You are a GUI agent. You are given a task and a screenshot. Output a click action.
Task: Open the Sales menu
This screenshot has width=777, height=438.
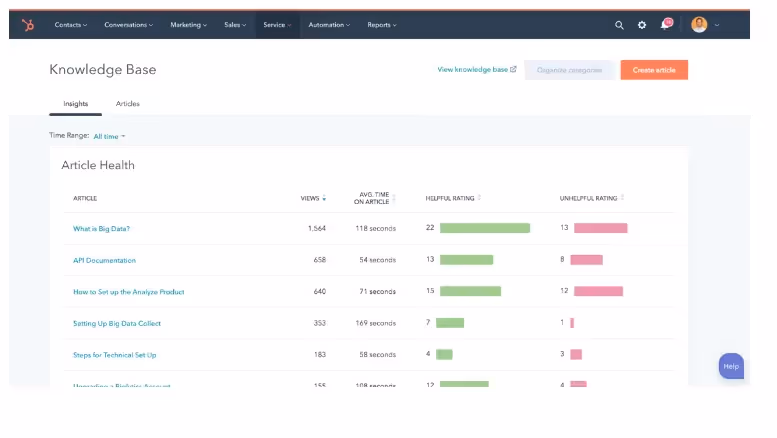point(235,25)
